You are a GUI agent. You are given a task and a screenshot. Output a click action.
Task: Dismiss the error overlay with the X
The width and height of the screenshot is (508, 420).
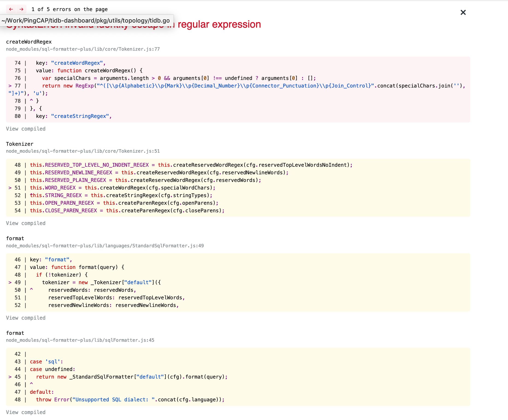[463, 12]
